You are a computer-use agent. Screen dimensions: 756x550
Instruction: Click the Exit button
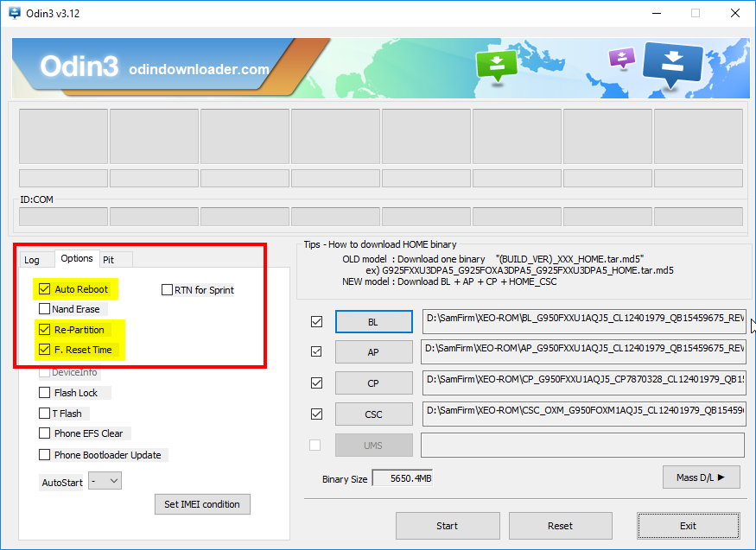688,526
